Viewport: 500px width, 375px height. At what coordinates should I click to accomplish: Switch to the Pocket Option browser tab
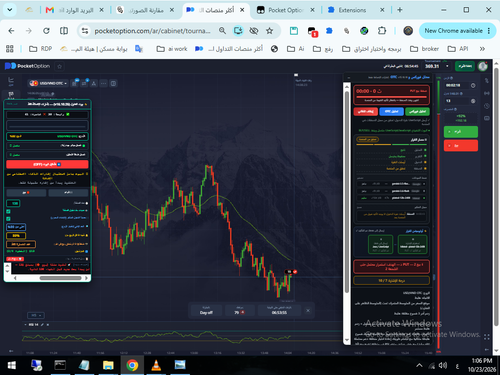coord(286,10)
